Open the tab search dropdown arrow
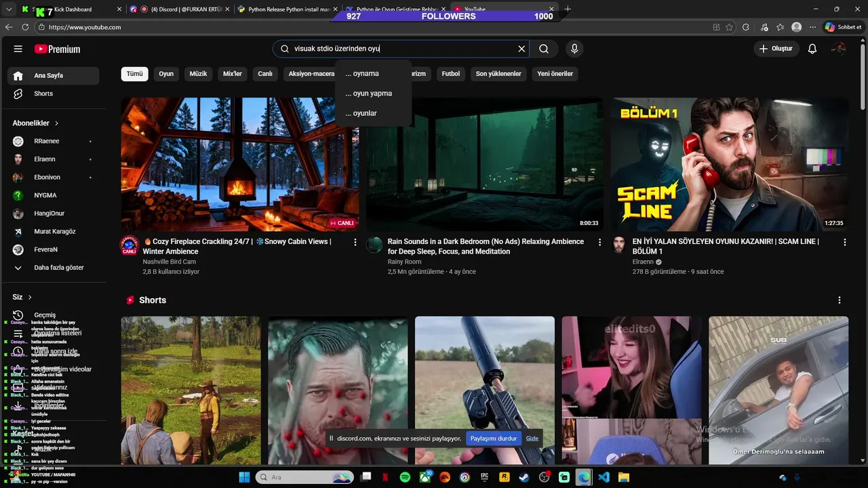The width and height of the screenshot is (868, 488). [x=9, y=9]
